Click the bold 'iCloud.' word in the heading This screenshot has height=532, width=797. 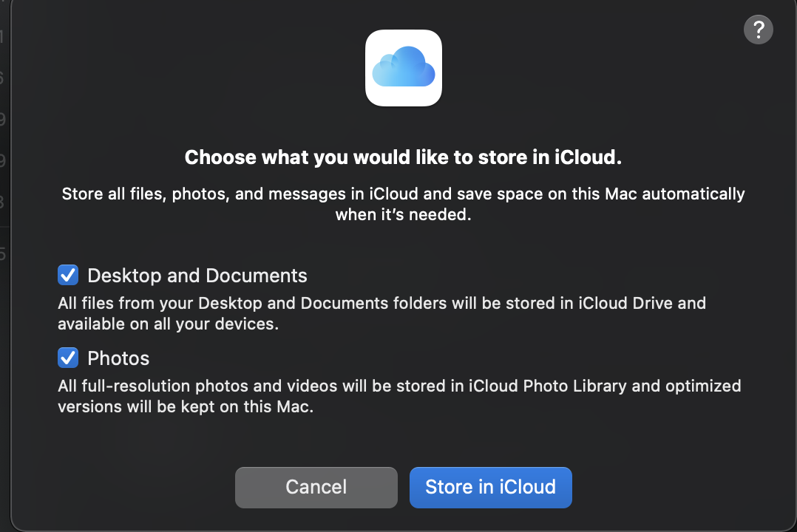(588, 157)
